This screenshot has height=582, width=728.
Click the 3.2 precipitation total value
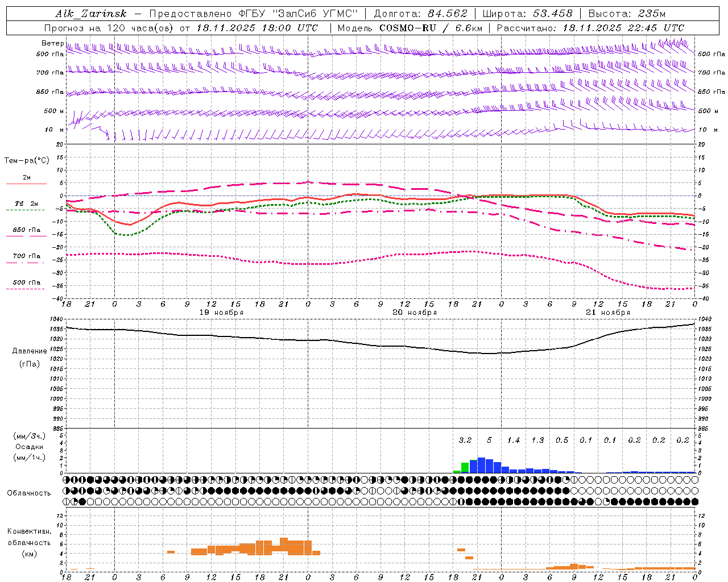(465, 440)
